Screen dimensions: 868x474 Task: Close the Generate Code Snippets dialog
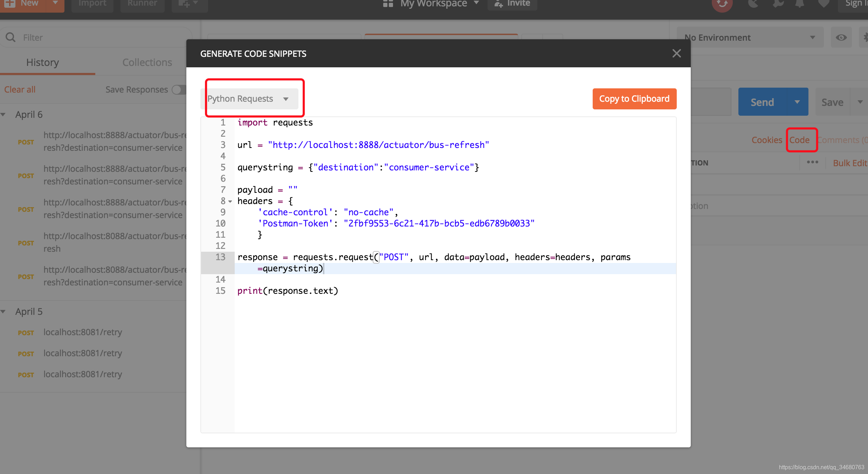coord(676,53)
